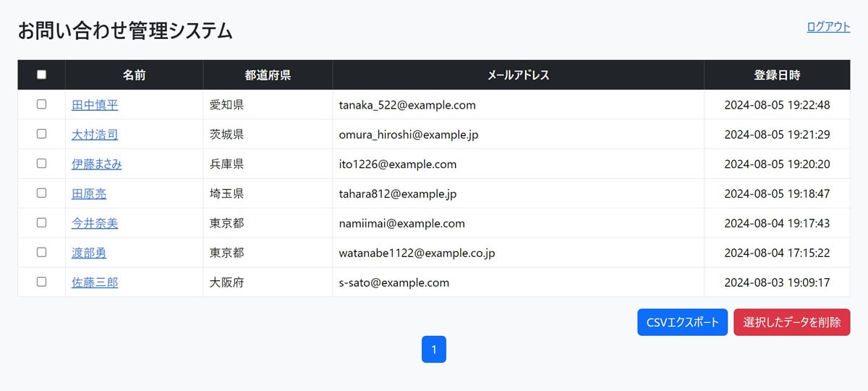Check the box for 大村浩司 row
The height and width of the screenshot is (391, 868).
tap(41, 134)
